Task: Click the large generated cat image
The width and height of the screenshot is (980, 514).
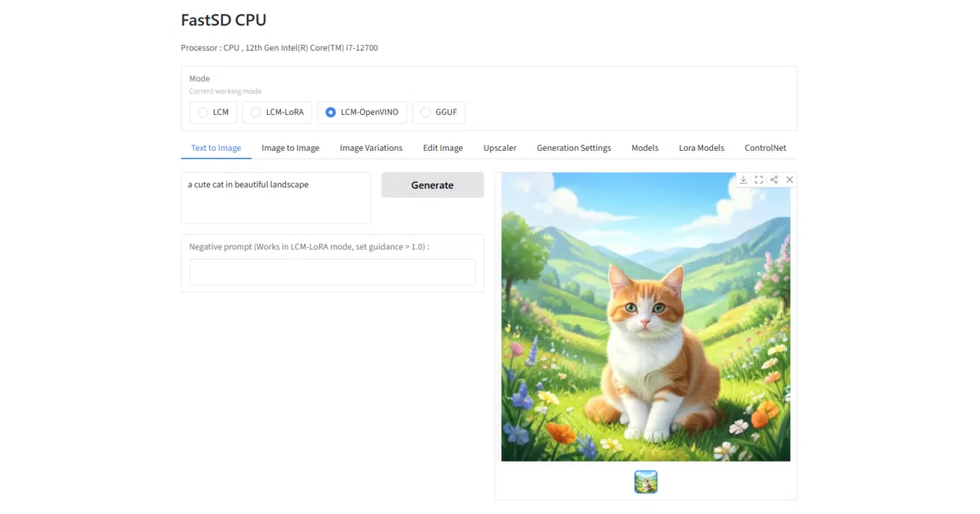Action: click(x=646, y=317)
